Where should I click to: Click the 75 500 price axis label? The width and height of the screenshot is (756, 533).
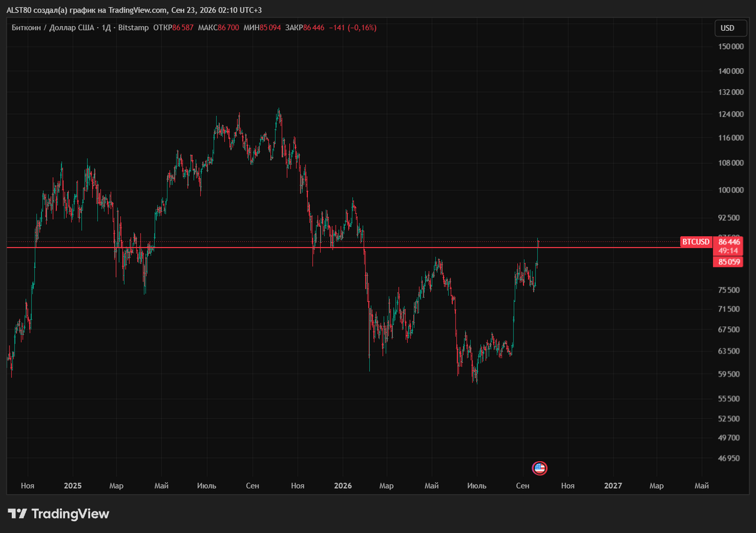730,290
